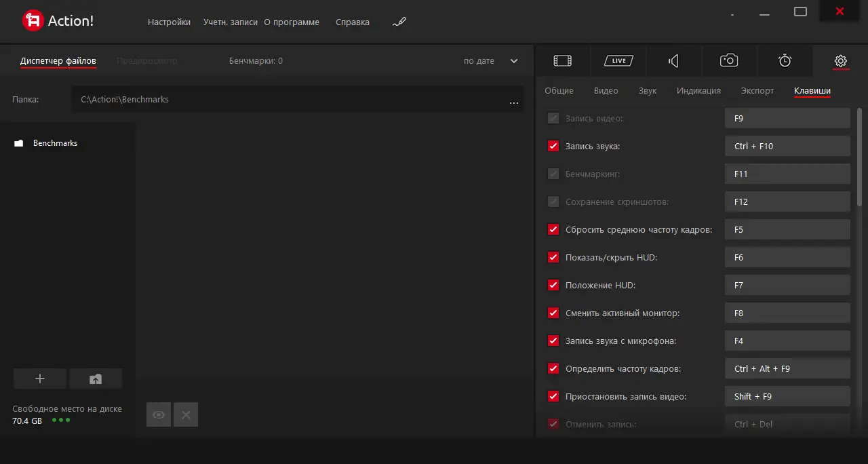The image size is (868, 464).
Task: Disable Приостановить запись видео checkbox
Action: 553,396
